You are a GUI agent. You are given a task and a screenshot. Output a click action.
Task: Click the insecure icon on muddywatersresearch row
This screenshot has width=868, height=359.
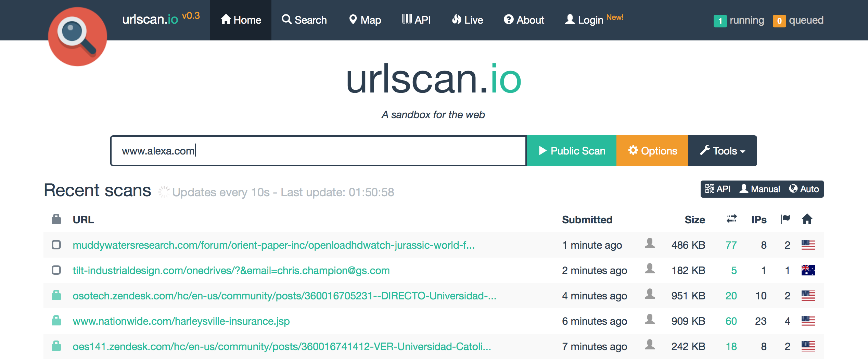coord(56,245)
